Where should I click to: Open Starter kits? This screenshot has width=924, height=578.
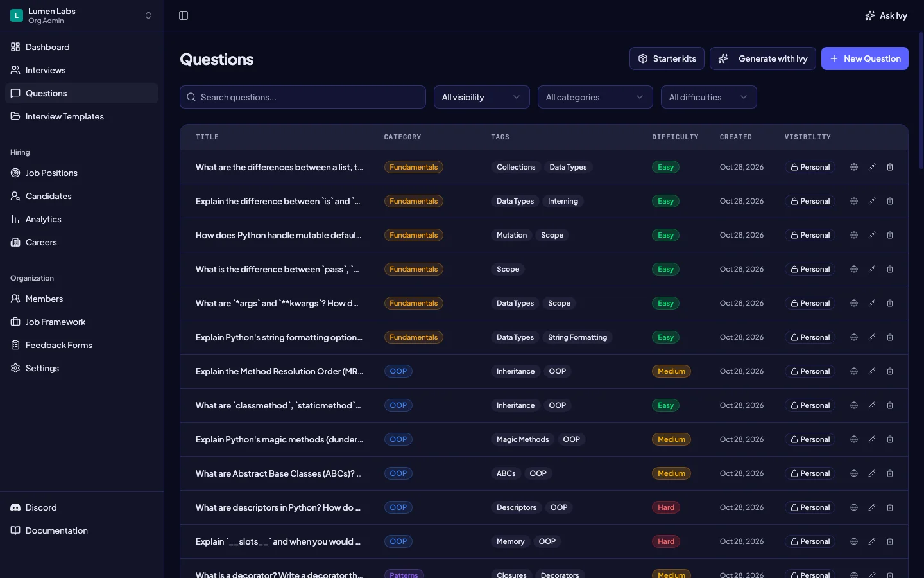pos(667,58)
